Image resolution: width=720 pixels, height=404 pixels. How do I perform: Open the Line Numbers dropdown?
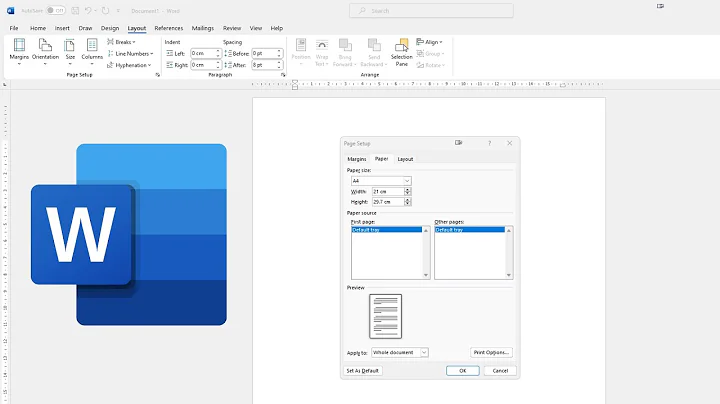(130, 53)
